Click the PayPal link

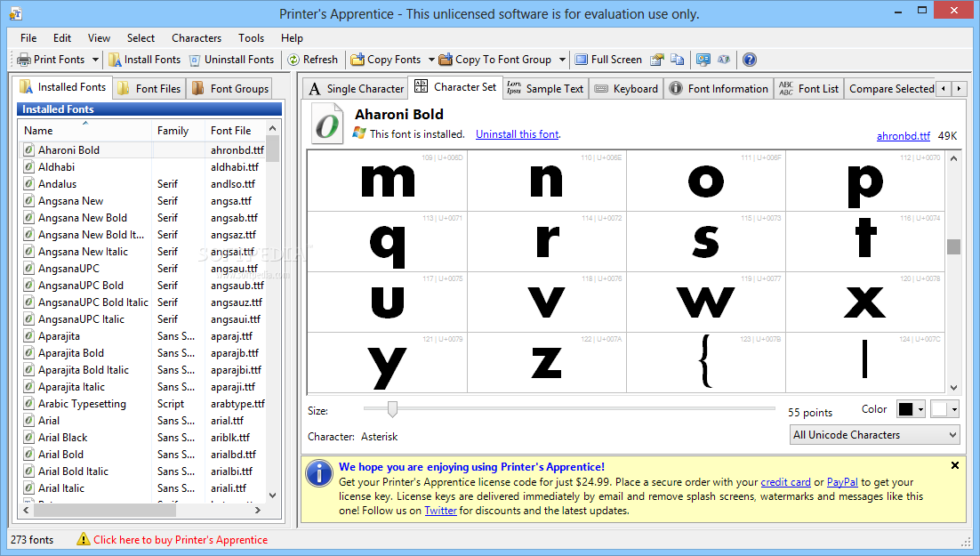pyautogui.click(x=842, y=482)
